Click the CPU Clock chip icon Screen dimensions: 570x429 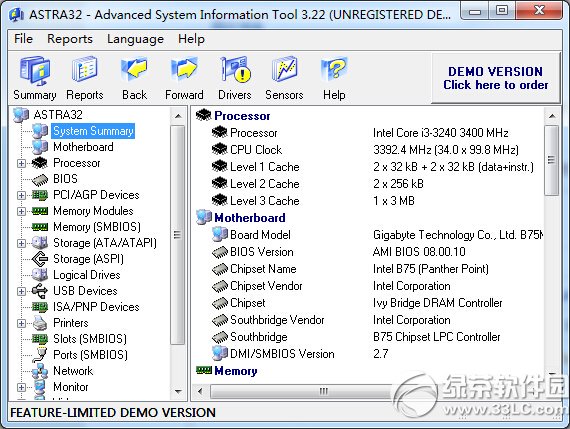click(220, 149)
